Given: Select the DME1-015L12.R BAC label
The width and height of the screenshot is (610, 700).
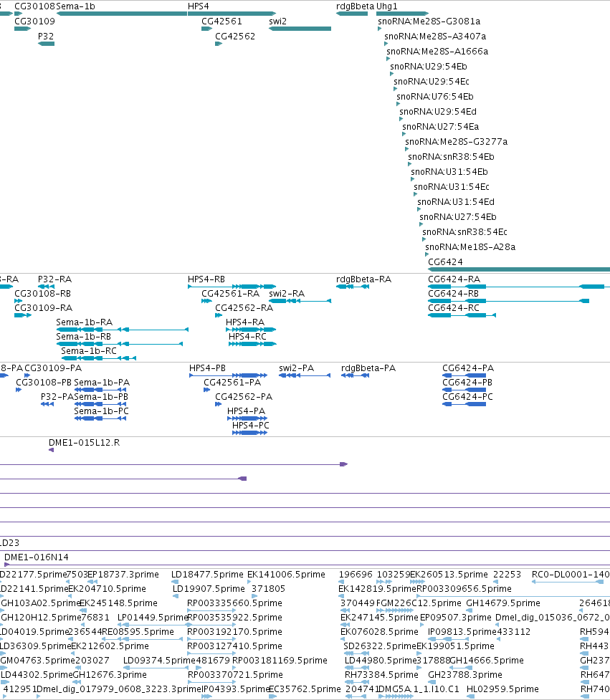Looking at the screenshot, I should click(x=85, y=443).
